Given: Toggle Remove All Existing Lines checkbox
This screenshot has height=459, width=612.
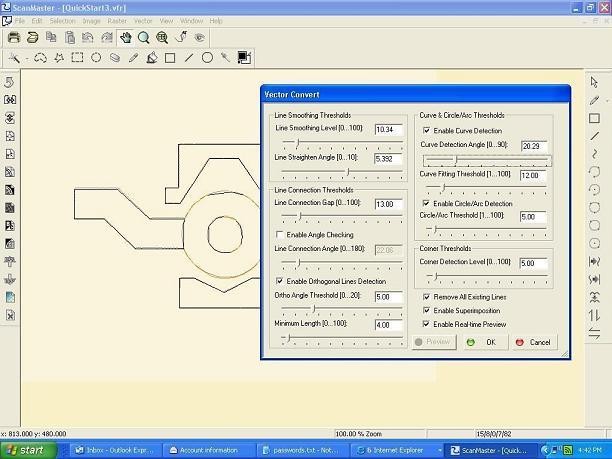Looking at the screenshot, I should point(426,297).
